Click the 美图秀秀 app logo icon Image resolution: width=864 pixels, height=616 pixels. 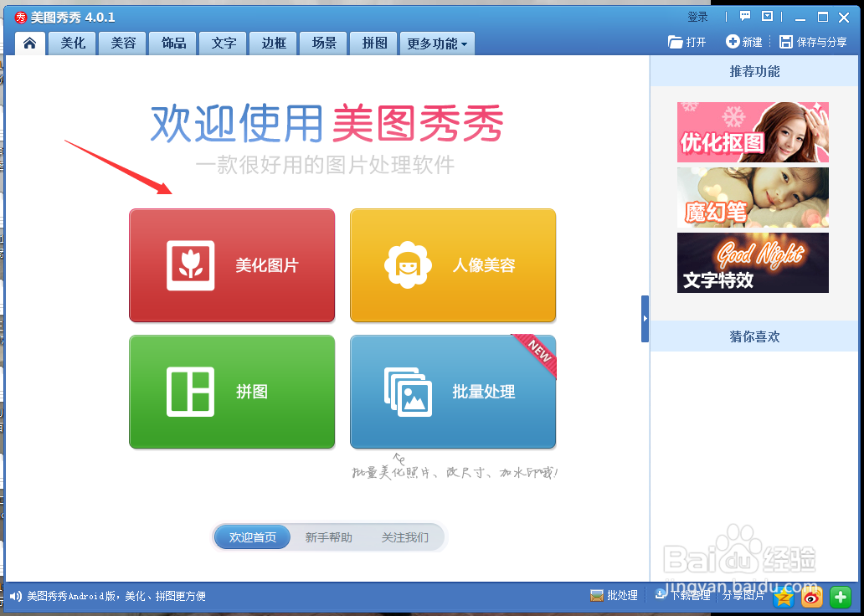(x=20, y=18)
